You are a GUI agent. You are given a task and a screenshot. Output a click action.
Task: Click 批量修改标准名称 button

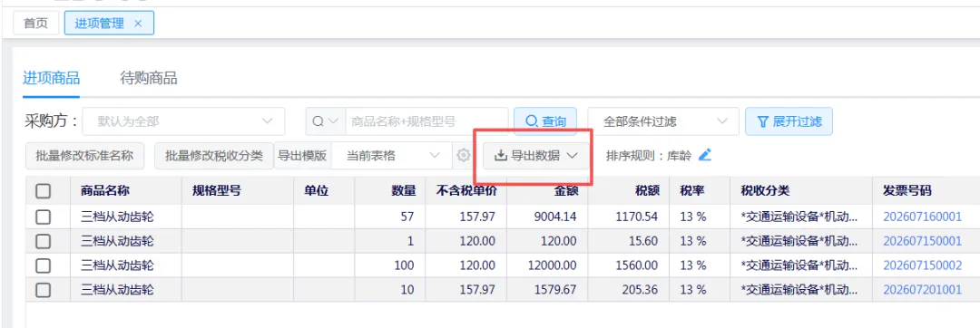point(85,156)
